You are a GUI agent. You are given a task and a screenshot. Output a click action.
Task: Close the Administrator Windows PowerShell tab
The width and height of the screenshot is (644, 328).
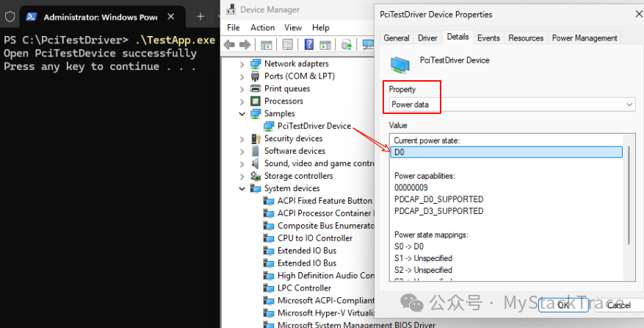[x=171, y=16]
